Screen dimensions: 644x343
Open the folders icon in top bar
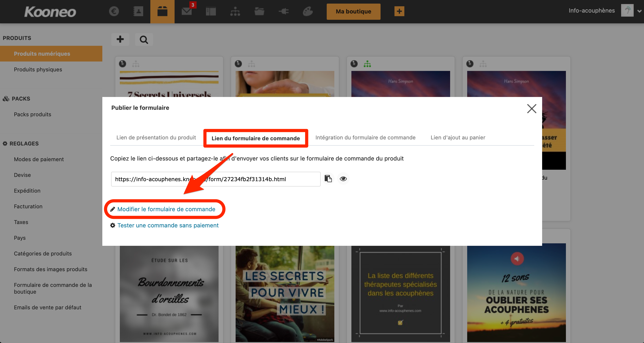[259, 11]
